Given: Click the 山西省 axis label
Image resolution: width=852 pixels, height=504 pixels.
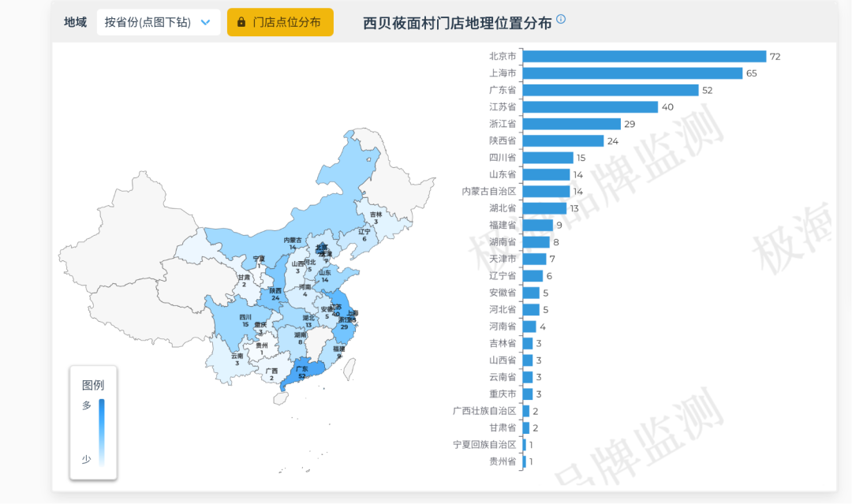Looking at the screenshot, I should (x=503, y=360).
